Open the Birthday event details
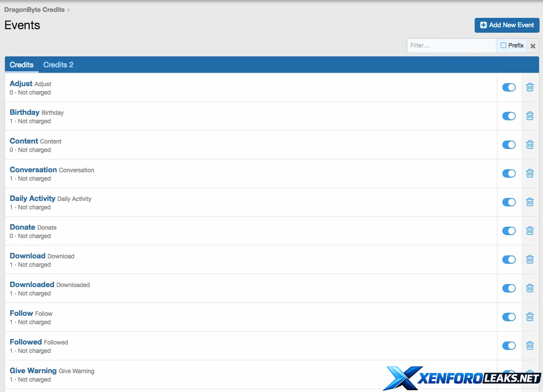 (x=24, y=112)
